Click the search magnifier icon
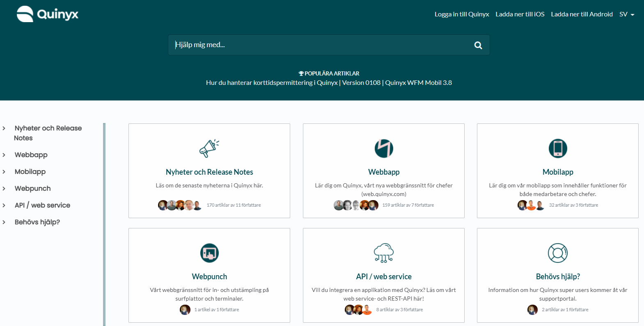644x326 pixels. [478, 45]
